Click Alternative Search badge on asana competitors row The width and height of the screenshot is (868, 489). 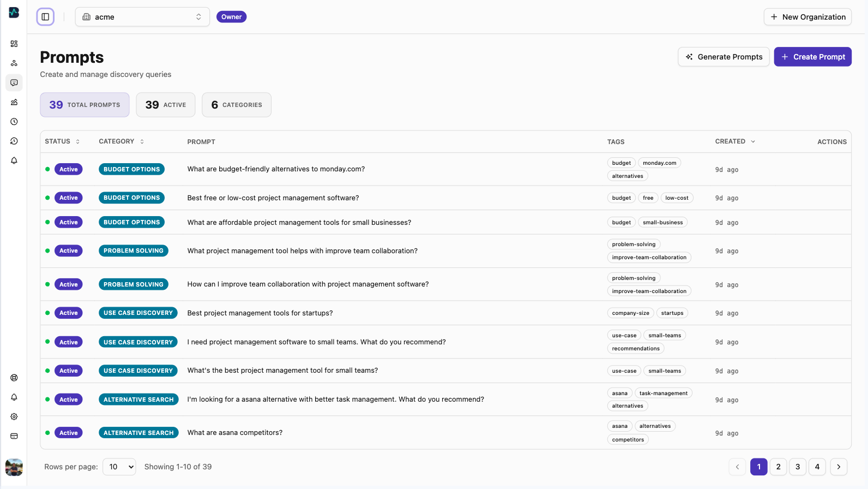click(138, 433)
